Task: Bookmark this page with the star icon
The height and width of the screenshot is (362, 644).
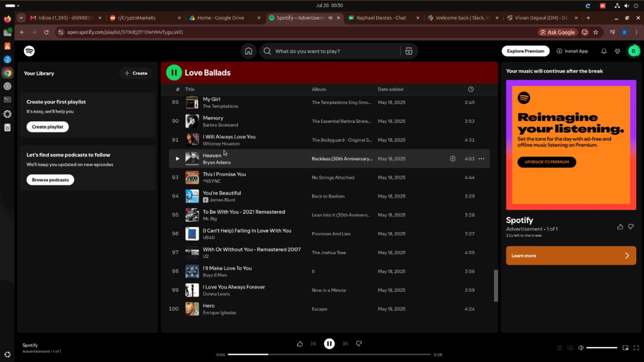Action: [x=596, y=32]
